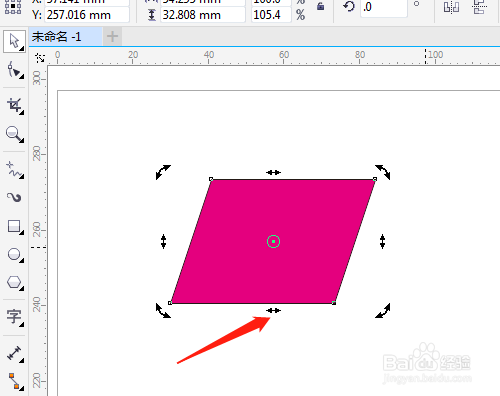Click the Y position field 257.016 mm
Viewport: 500px width, 396px height.
(x=87, y=15)
